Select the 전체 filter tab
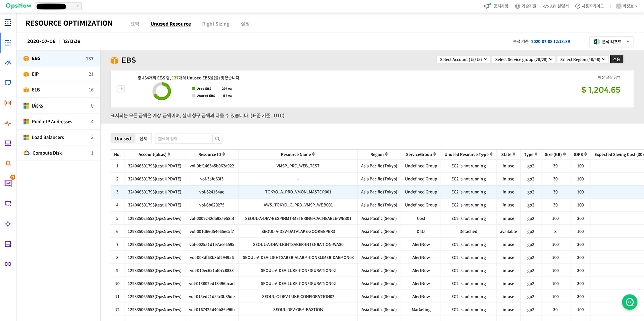 [x=143, y=139]
